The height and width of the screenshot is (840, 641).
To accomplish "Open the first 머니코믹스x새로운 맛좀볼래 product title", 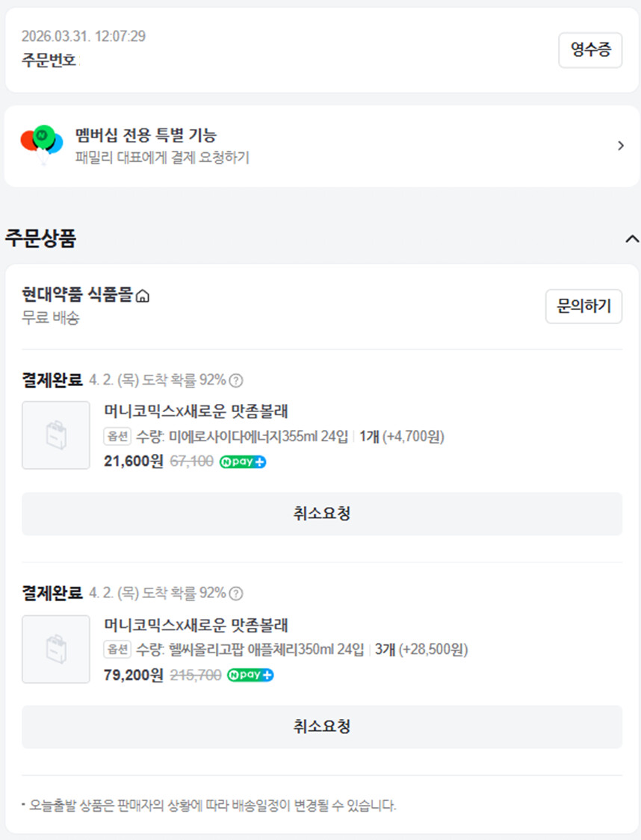I will click(x=196, y=411).
